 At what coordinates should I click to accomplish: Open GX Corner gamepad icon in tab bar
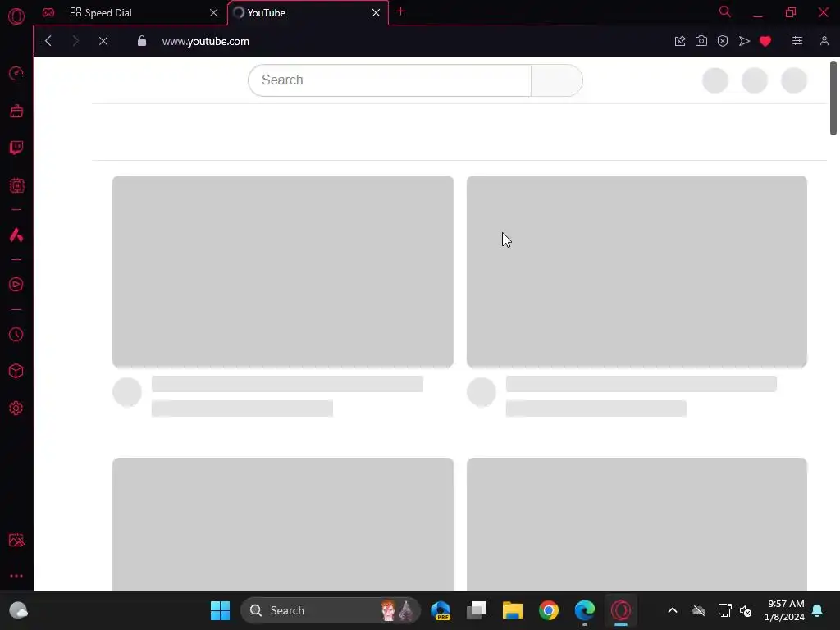coord(48,12)
